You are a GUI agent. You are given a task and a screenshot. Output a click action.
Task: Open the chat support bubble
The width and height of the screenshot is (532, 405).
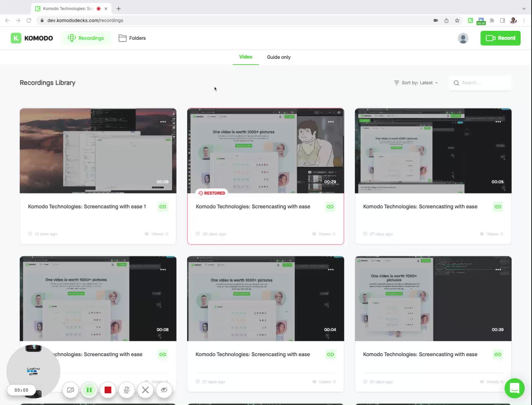pos(515,388)
